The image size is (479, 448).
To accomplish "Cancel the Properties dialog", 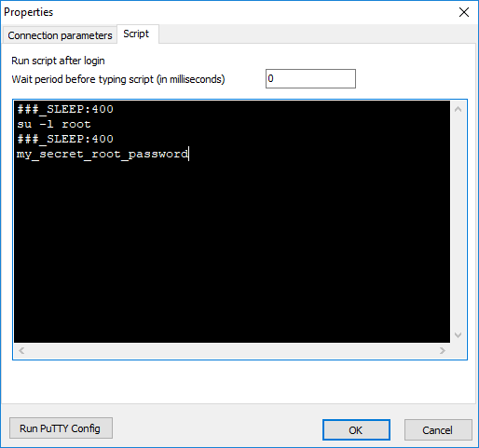I will coord(438,430).
